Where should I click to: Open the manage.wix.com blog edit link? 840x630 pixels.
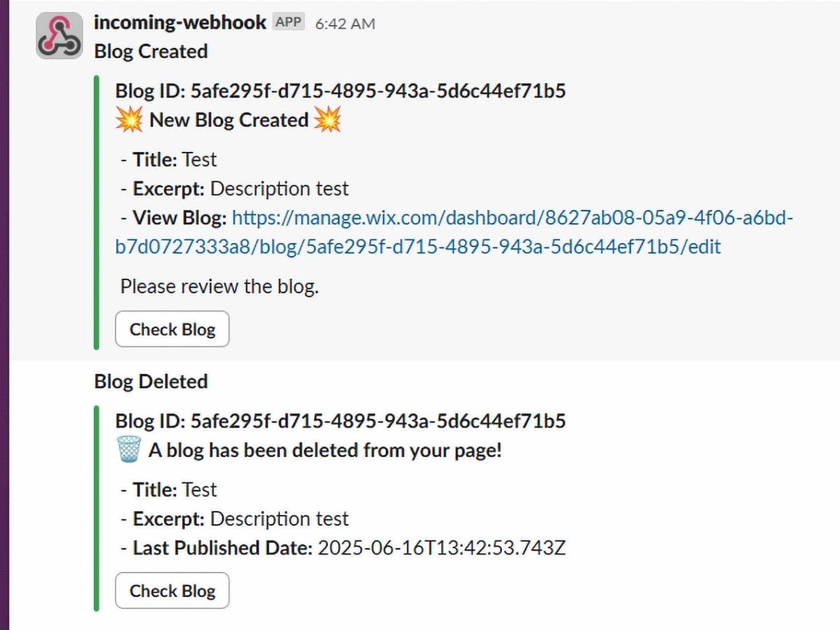tap(418, 232)
